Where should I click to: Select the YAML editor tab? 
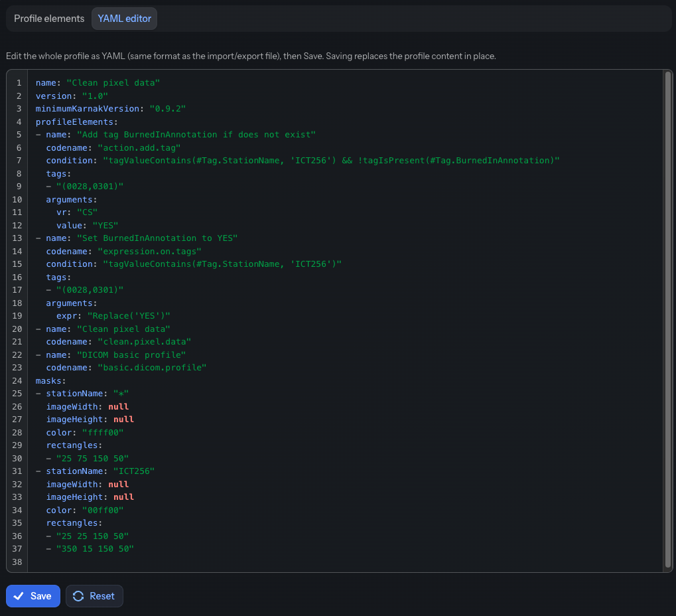[124, 19]
